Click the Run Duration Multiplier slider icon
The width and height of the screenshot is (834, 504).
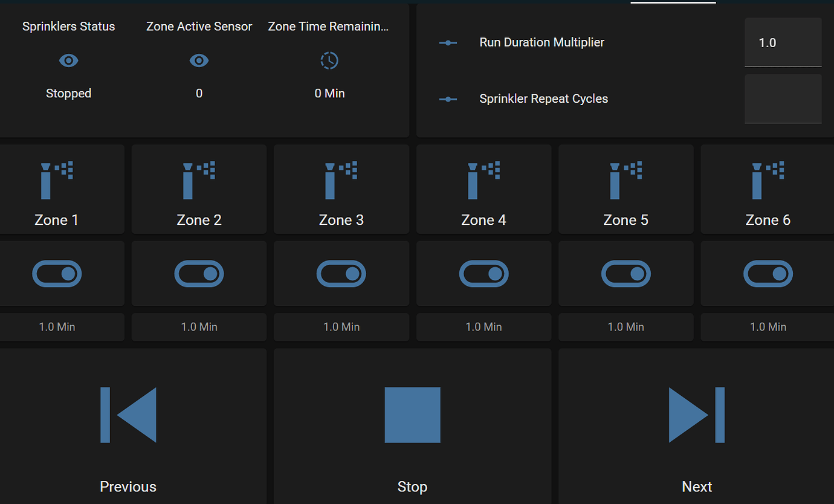pos(448,43)
